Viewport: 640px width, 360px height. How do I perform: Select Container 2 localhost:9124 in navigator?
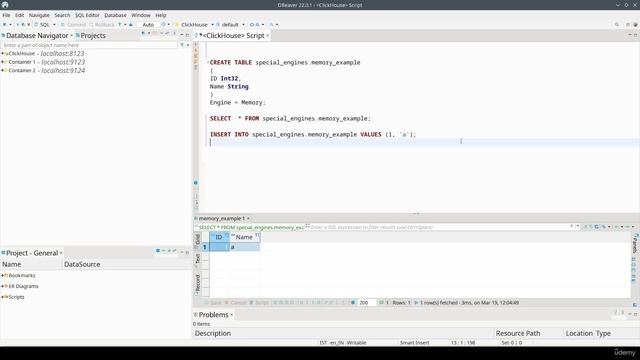pyautogui.click(x=47, y=71)
